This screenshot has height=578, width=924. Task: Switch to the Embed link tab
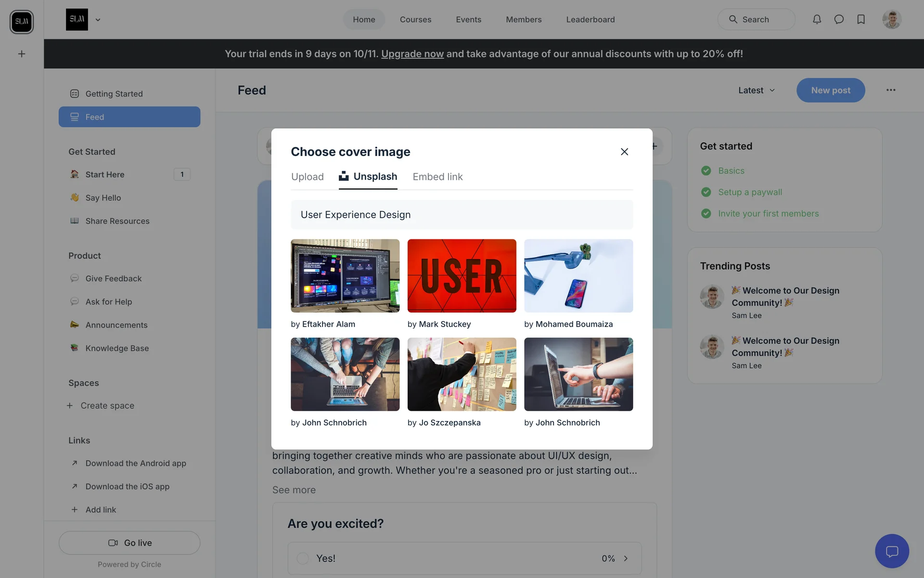(437, 177)
